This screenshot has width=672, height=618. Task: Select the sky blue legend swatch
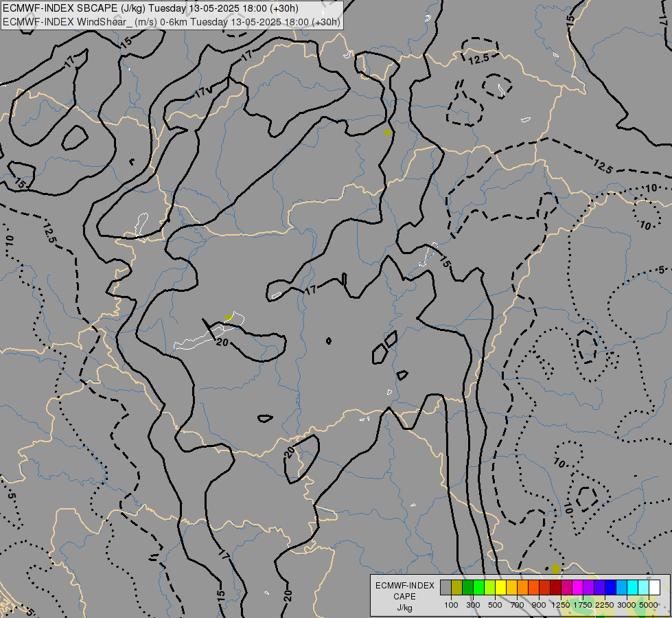click(x=622, y=587)
